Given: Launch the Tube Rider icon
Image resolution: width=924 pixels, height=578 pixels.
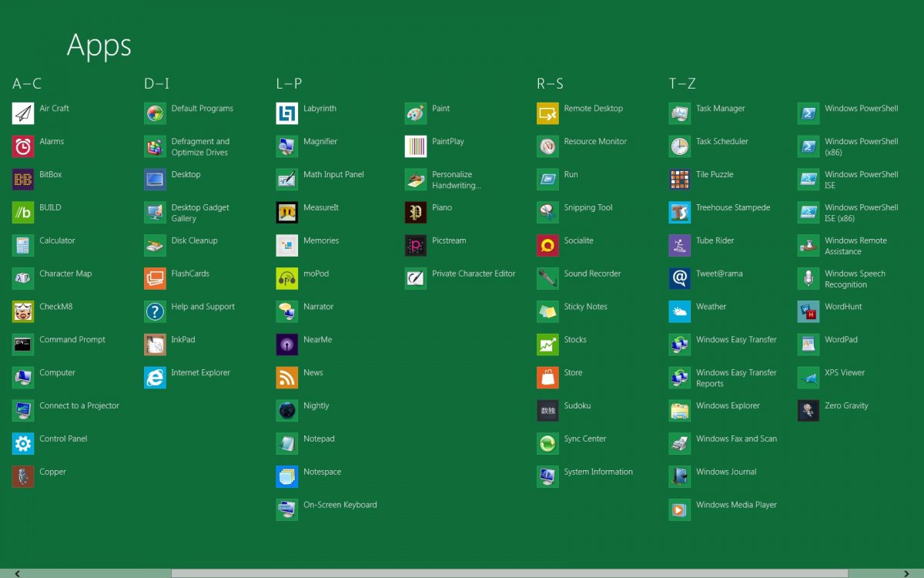Looking at the screenshot, I should pos(680,246).
